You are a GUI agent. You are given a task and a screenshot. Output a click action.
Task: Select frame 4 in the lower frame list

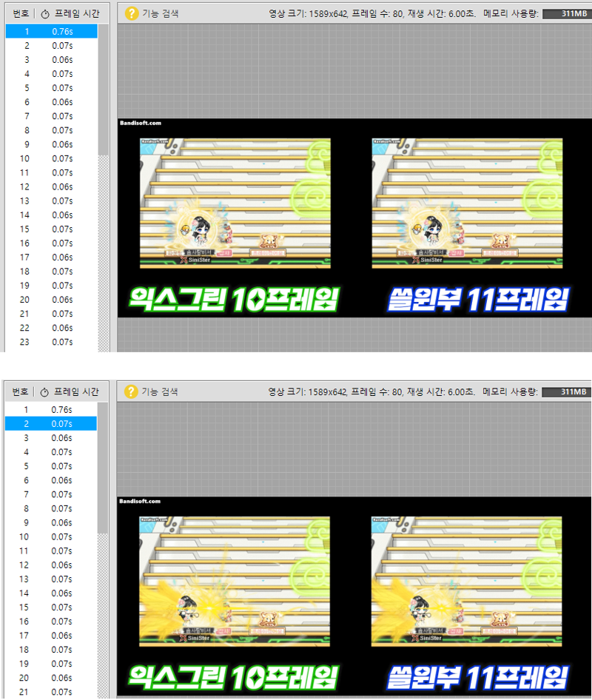pos(51,452)
